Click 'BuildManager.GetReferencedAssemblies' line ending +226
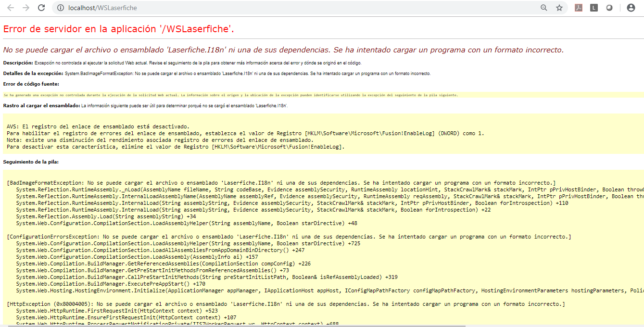The image size is (644, 327). pyautogui.click(x=164, y=264)
